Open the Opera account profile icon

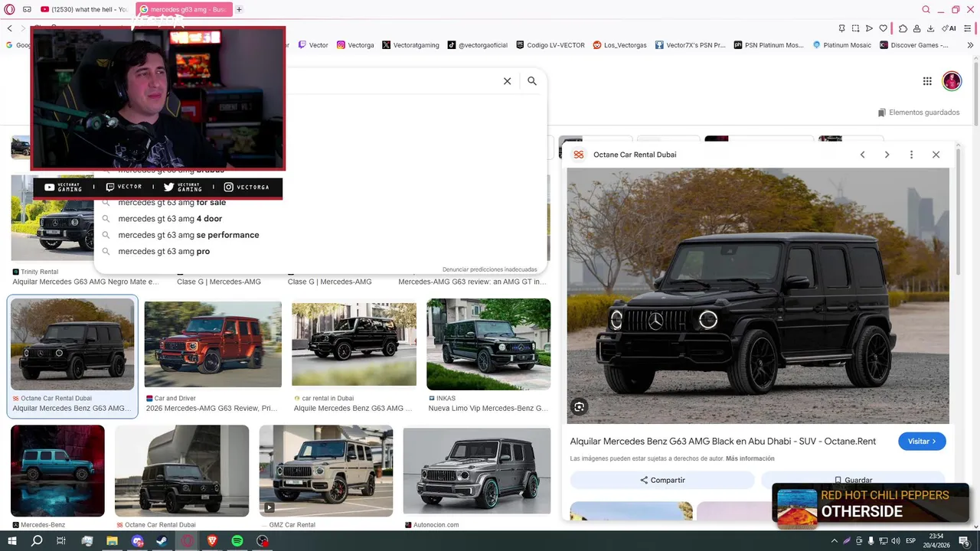[916, 28]
